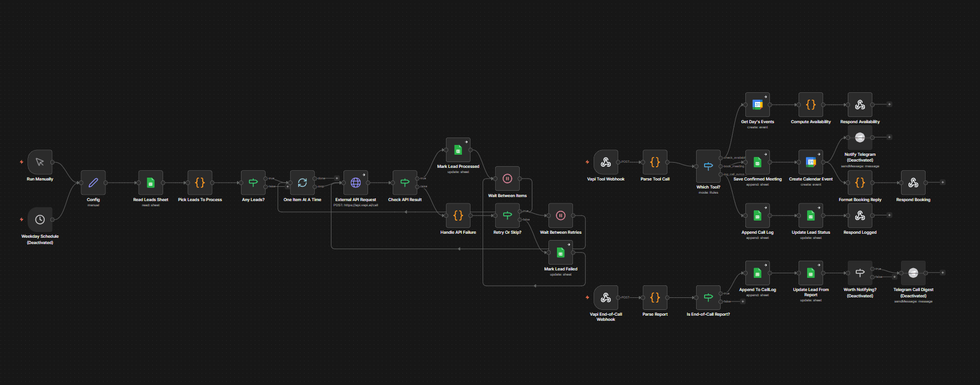Open the Append To CallLog node

coord(757,273)
